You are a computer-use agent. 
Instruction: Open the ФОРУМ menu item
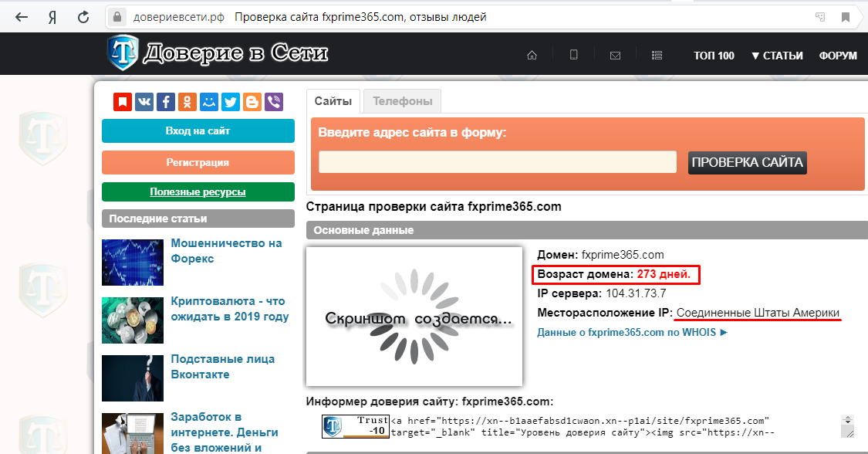tap(838, 56)
